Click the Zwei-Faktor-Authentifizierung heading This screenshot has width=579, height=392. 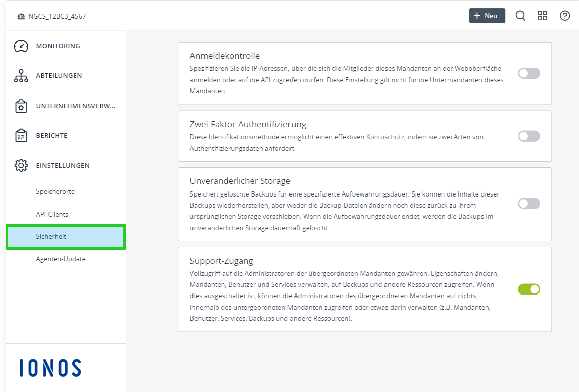point(248,124)
